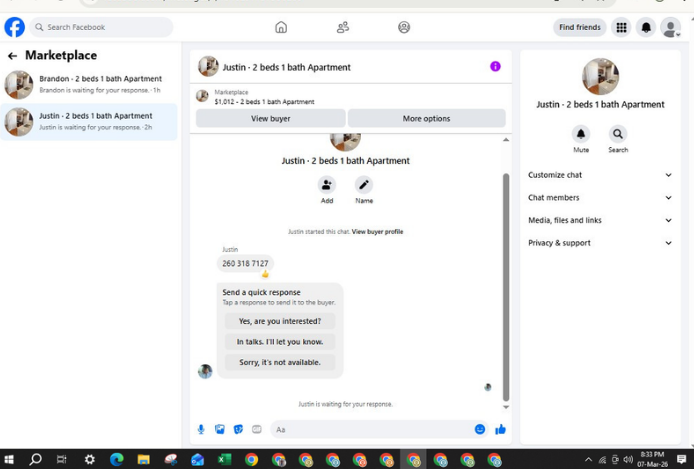
Task: Click the chat scrollbar up arrow
Action: point(506,140)
